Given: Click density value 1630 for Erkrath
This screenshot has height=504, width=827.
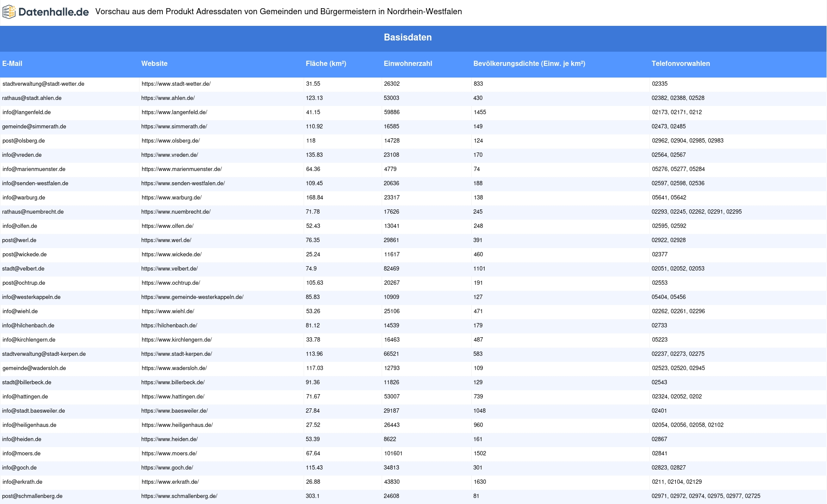Looking at the screenshot, I should click(480, 482).
